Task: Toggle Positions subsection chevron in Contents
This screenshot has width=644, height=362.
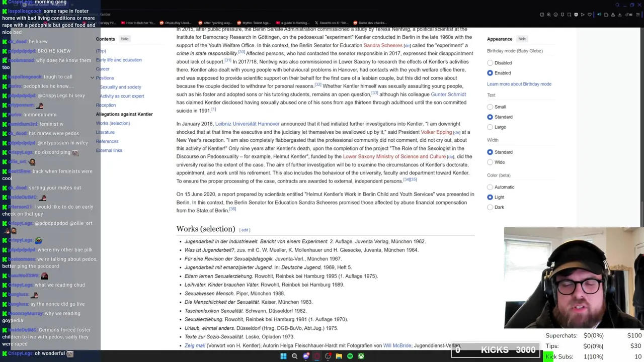Action: tap(92, 78)
